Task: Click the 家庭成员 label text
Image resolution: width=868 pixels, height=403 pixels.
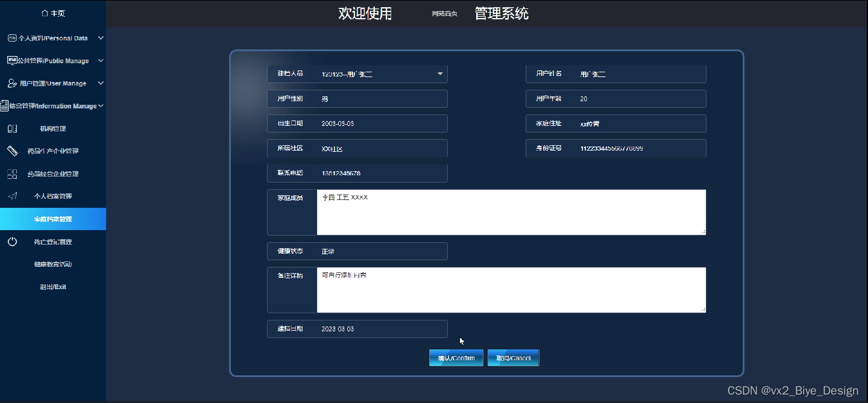Action: click(x=290, y=198)
